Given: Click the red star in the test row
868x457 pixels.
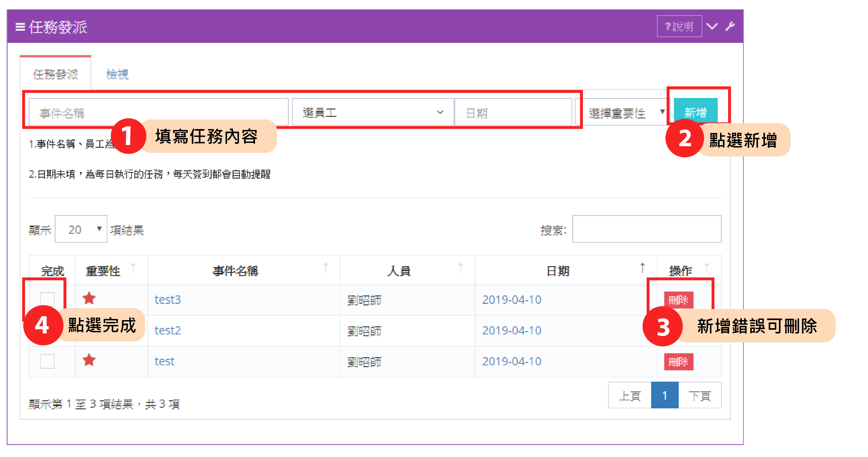Looking at the screenshot, I should click(x=89, y=360).
